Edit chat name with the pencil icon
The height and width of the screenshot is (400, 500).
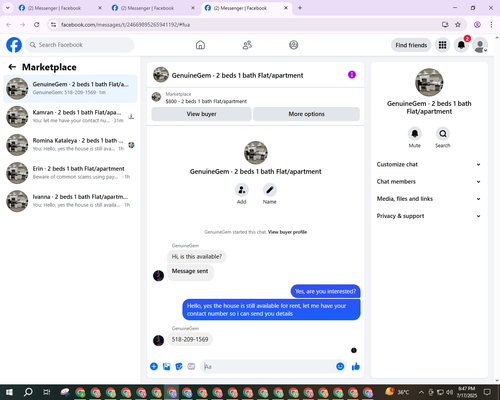[x=270, y=190]
